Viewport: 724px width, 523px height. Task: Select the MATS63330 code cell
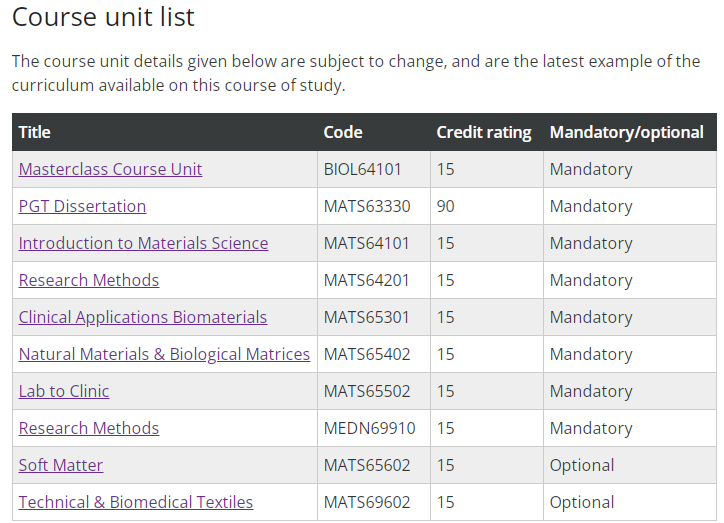(374, 206)
